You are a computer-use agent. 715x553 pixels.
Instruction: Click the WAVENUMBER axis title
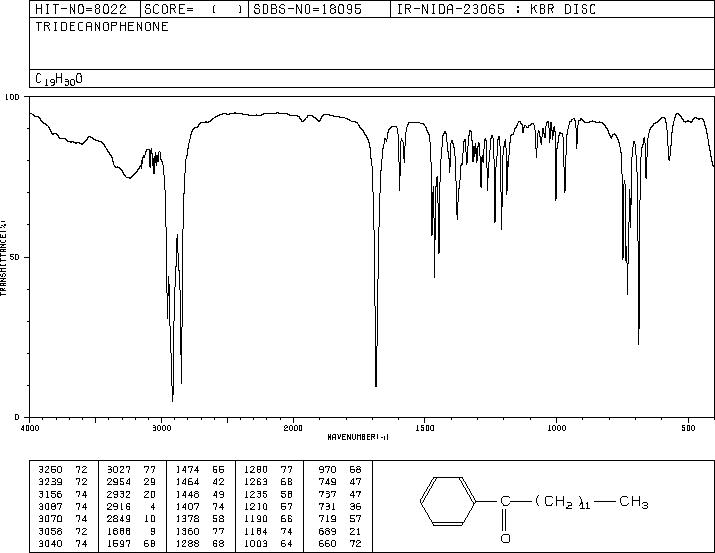(x=358, y=437)
